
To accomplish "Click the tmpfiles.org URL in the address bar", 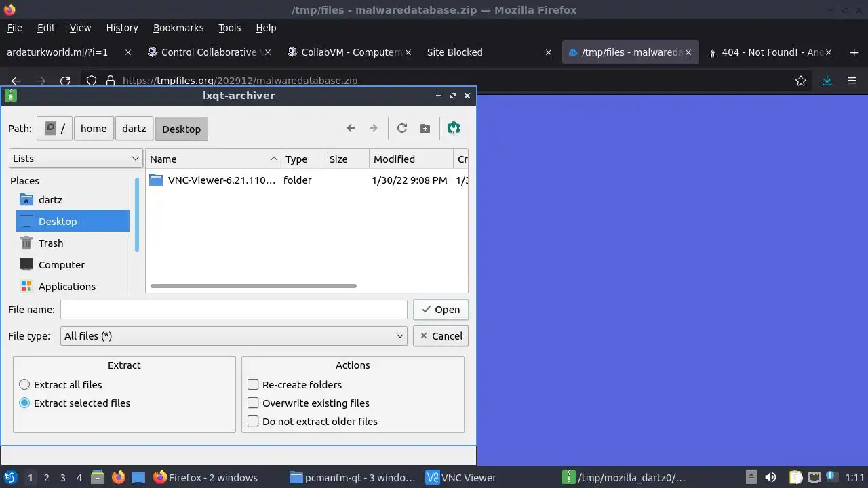I will tap(240, 81).
